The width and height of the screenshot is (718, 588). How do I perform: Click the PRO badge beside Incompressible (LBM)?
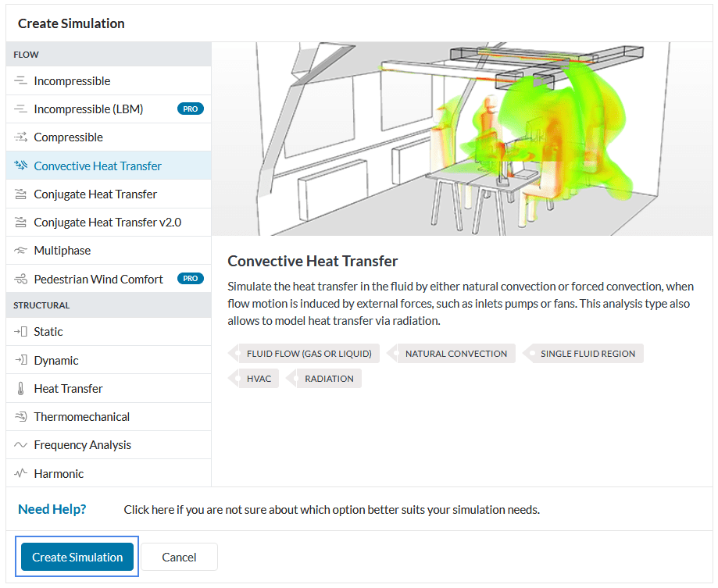click(x=191, y=109)
